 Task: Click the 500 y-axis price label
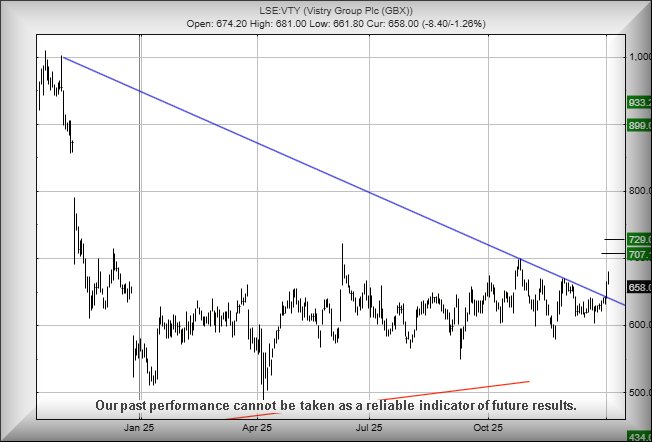click(x=639, y=391)
